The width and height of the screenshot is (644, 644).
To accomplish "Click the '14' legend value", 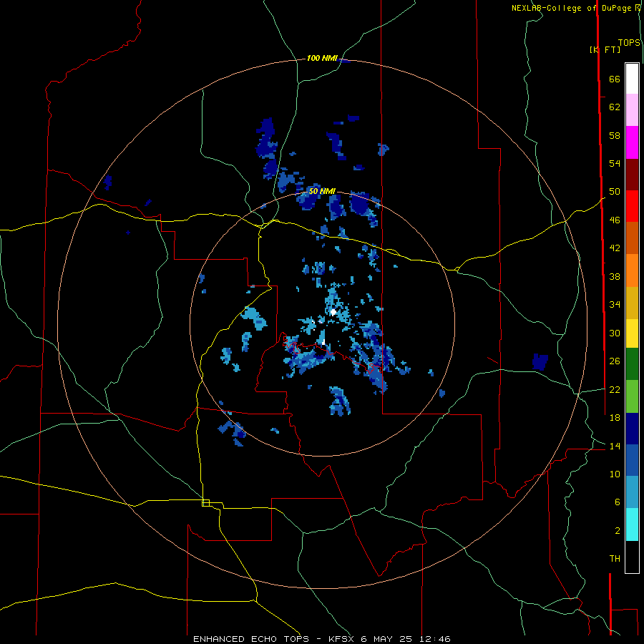I will point(615,446).
